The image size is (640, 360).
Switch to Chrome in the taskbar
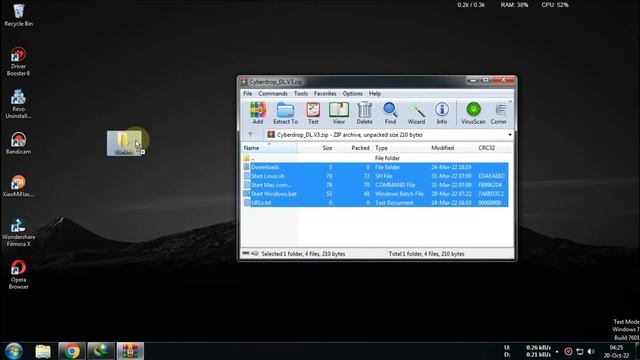point(72,351)
